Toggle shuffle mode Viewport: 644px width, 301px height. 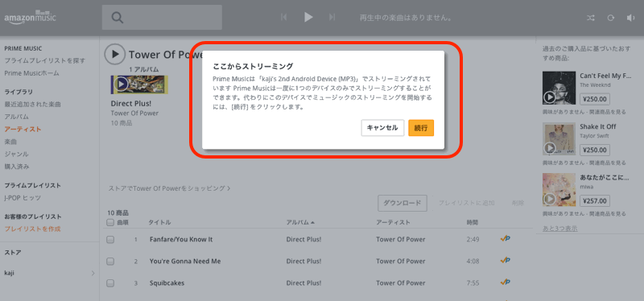(590, 18)
